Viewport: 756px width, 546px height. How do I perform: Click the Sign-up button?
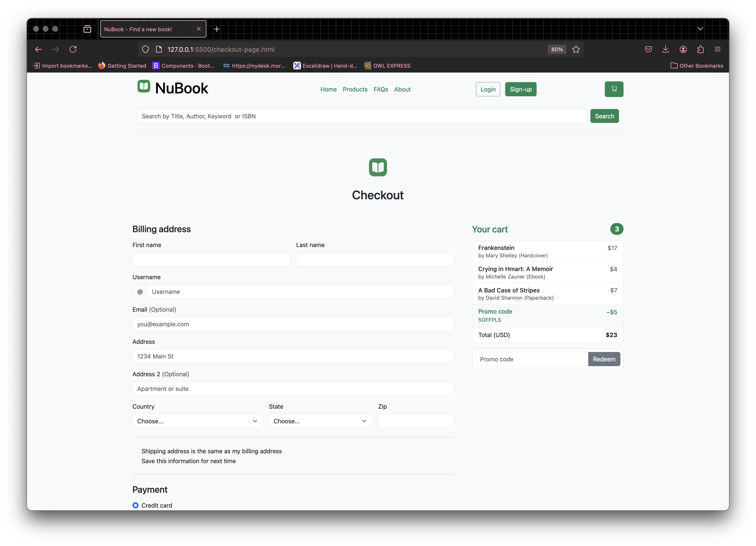click(520, 89)
